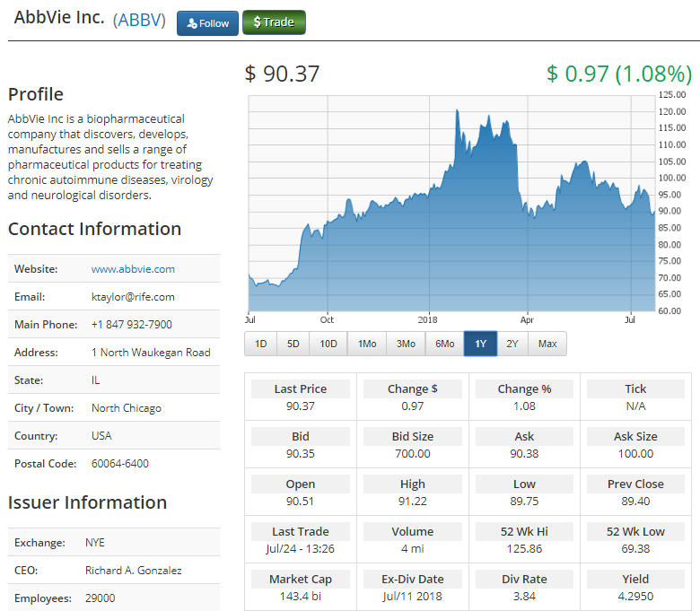Viewport: 700px width, 611px height.
Task: Click the Change $ header cell
Action: [413, 389]
